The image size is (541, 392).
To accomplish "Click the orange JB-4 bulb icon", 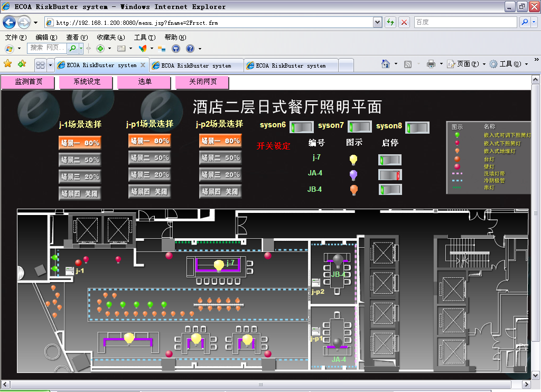I will [353, 190].
